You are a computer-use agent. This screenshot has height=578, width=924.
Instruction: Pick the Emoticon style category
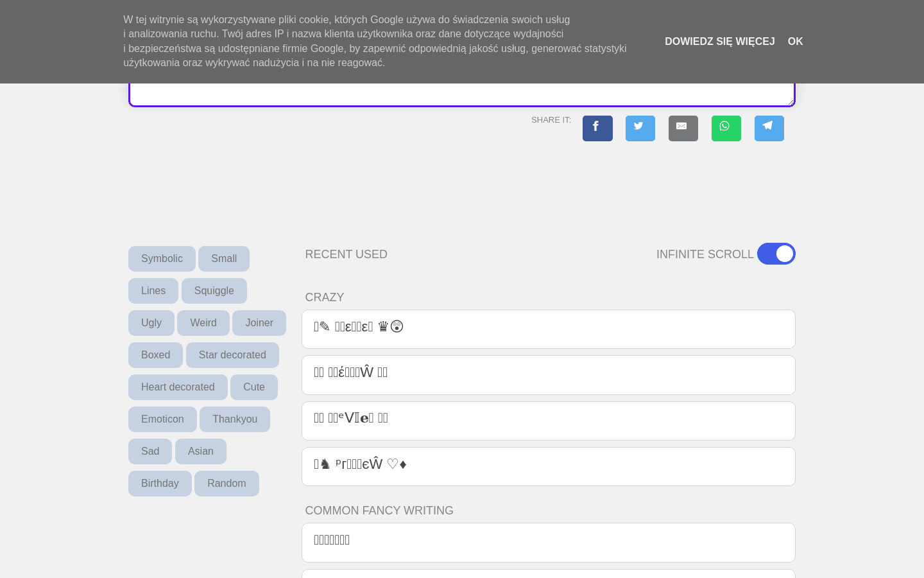click(162, 419)
